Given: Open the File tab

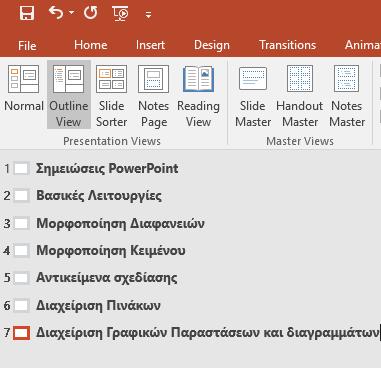Looking at the screenshot, I should [x=27, y=45].
